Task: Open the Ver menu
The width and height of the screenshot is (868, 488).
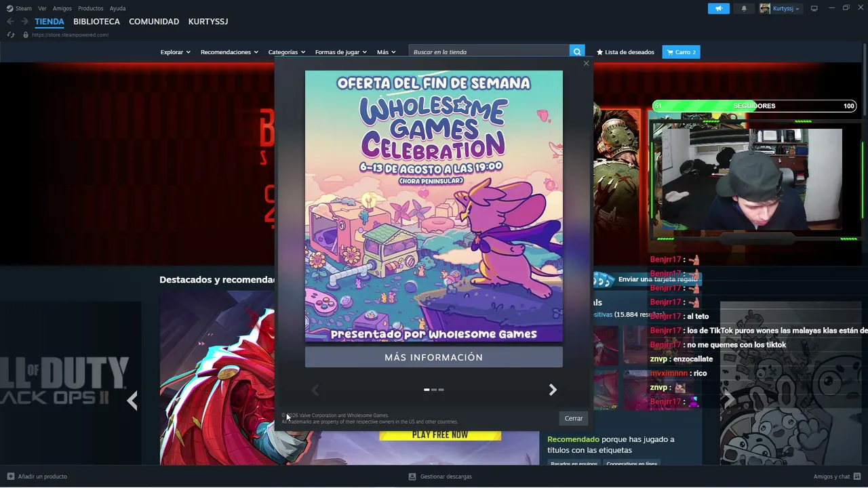Action: click(x=42, y=8)
